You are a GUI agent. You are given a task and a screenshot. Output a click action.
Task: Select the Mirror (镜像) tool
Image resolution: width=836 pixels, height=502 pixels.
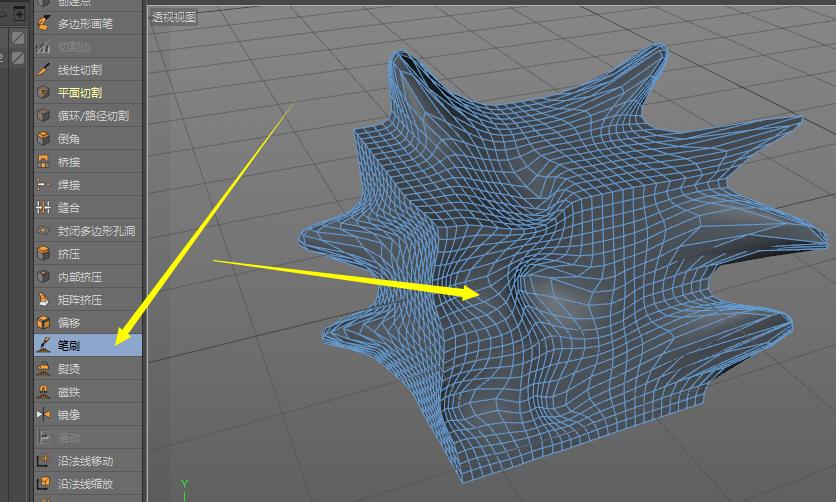coord(68,415)
